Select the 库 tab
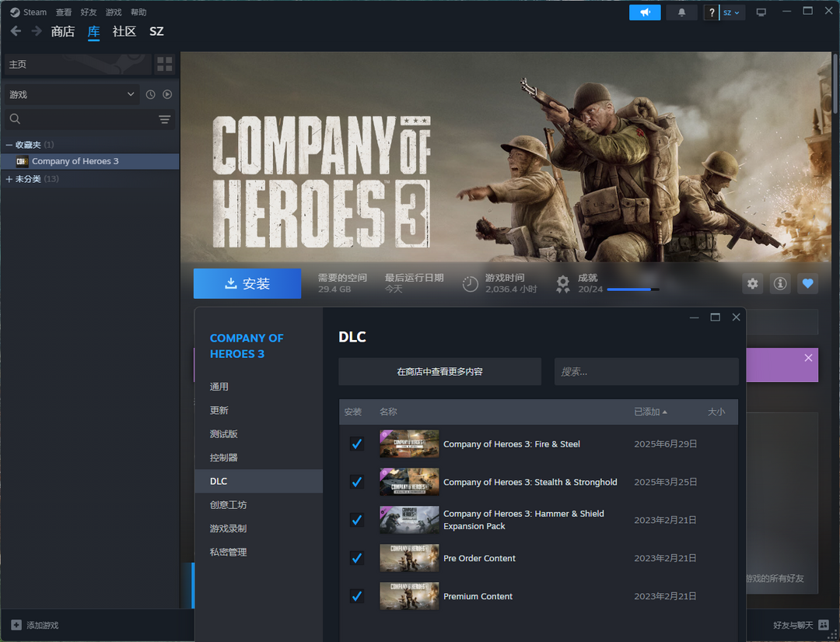 point(94,32)
